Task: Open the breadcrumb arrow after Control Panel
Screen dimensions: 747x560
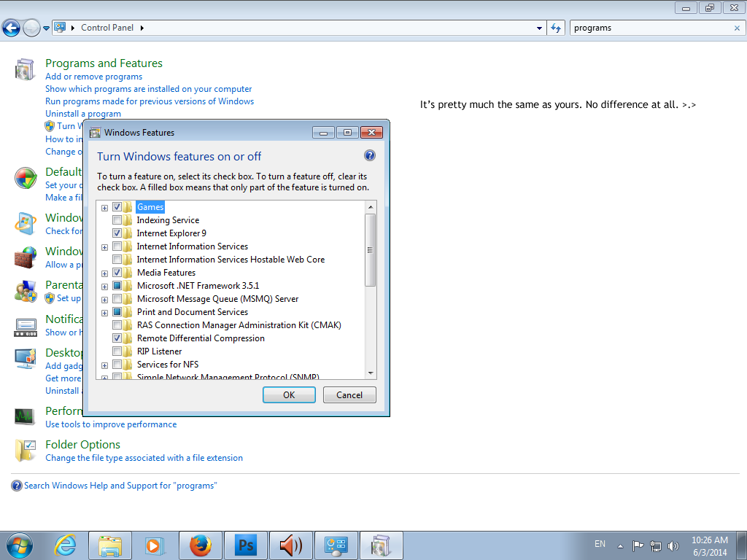Action: click(142, 28)
